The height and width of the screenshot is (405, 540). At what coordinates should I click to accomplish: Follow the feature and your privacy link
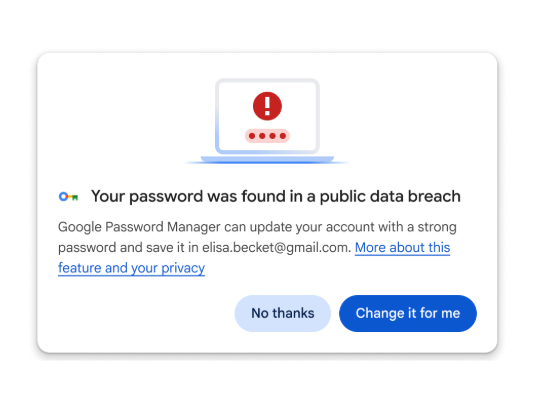(132, 268)
